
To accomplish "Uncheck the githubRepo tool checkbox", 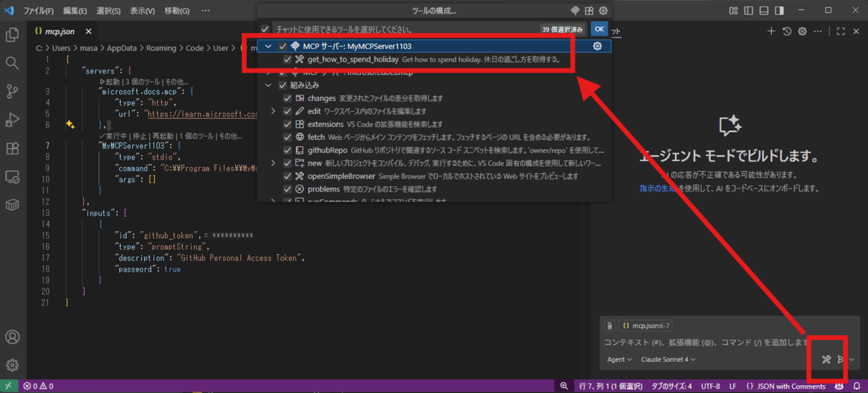I will coord(288,150).
